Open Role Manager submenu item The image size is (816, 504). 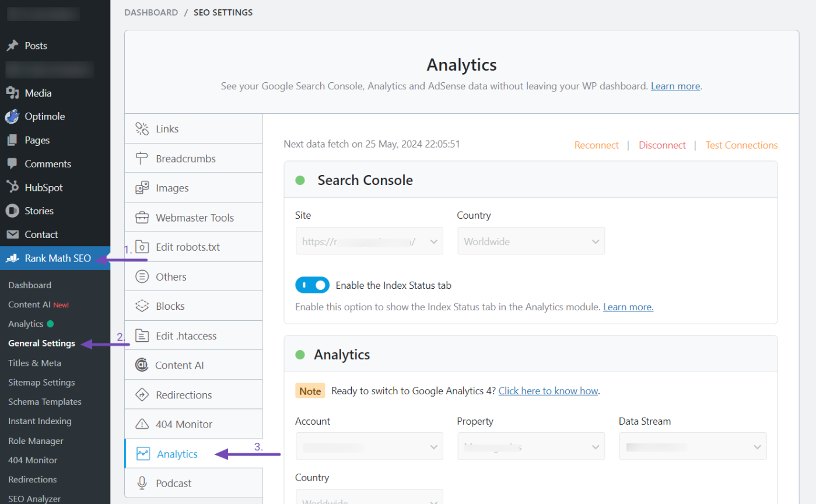coord(36,441)
